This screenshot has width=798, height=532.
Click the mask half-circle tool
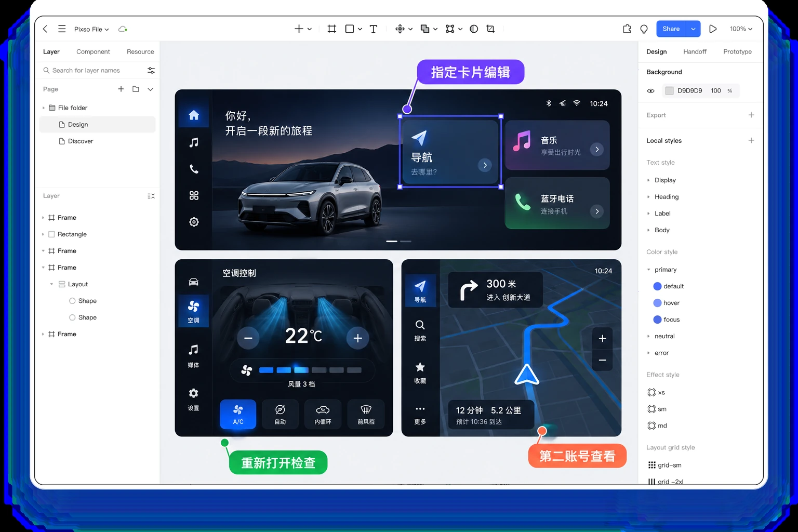pyautogui.click(x=474, y=29)
